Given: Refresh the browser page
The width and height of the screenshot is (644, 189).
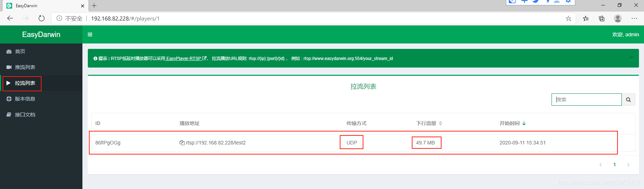Looking at the screenshot, I should click(x=42, y=18).
